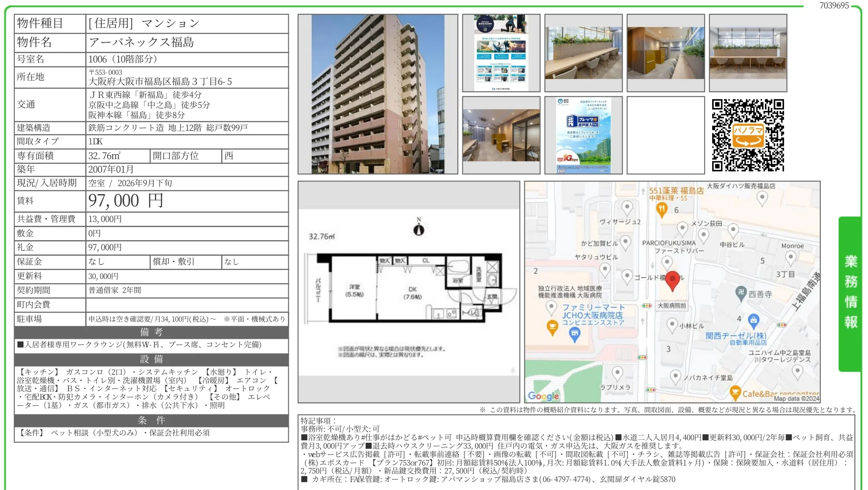Click the panorama QR code
This screenshot has width=868, height=490.
click(x=748, y=135)
